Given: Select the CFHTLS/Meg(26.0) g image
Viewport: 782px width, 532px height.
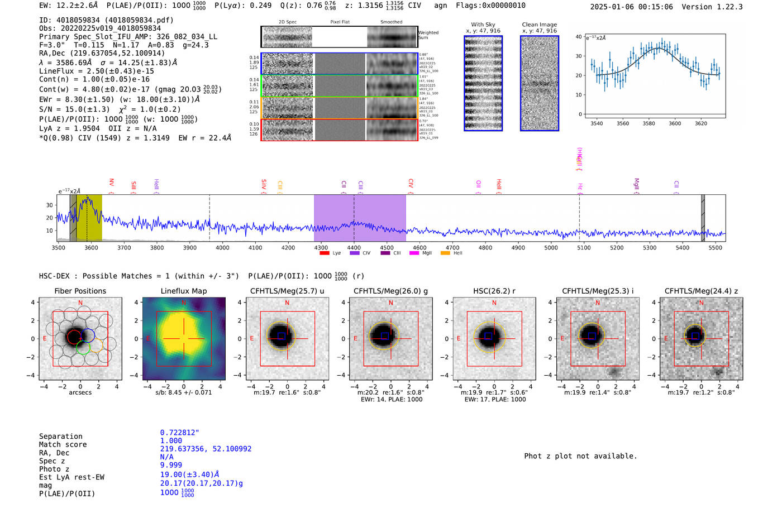Looking at the screenshot, I should 391,339.
